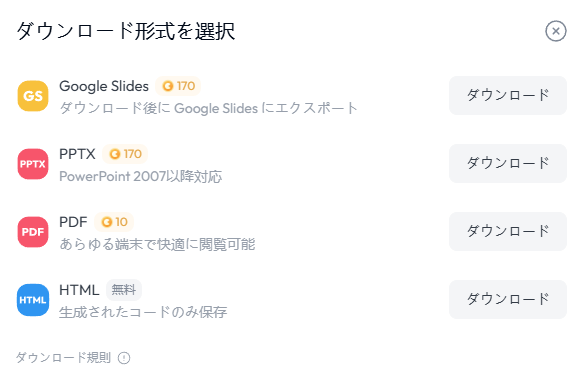Click the 170 credit badge next to PPTX
This screenshot has height=378, width=583.
pos(125,154)
